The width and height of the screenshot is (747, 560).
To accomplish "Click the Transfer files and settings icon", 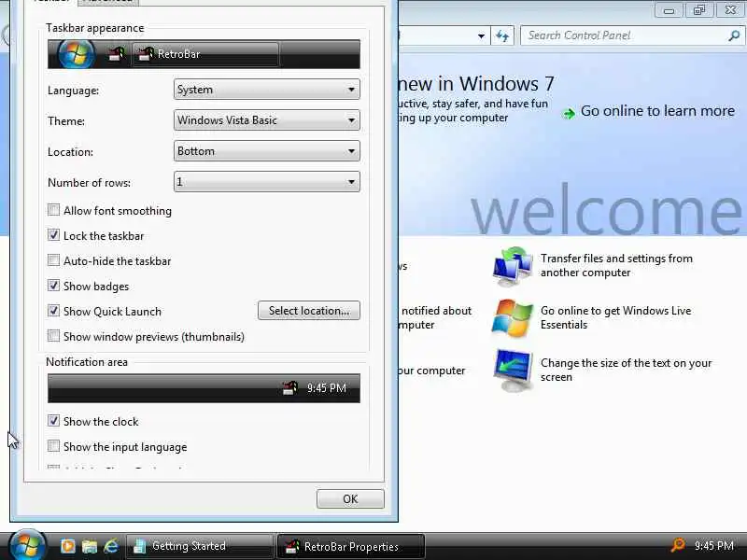I will click(513, 266).
